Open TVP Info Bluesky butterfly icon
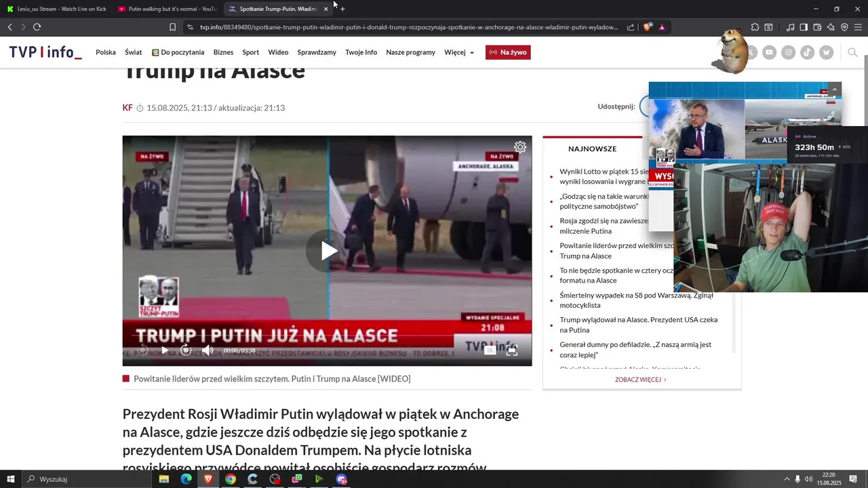This screenshot has height=488, width=868. point(826,52)
